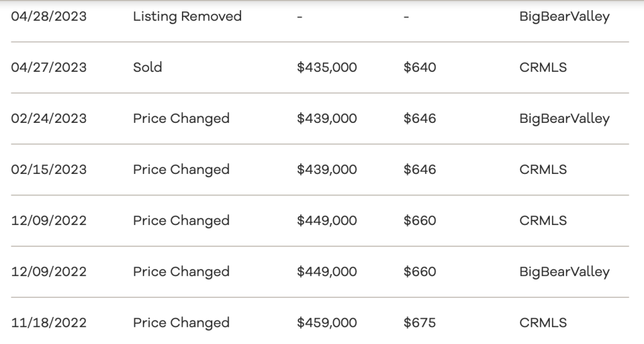
Task: Click the 11/18/2022 date cell
Action: [49, 323]
